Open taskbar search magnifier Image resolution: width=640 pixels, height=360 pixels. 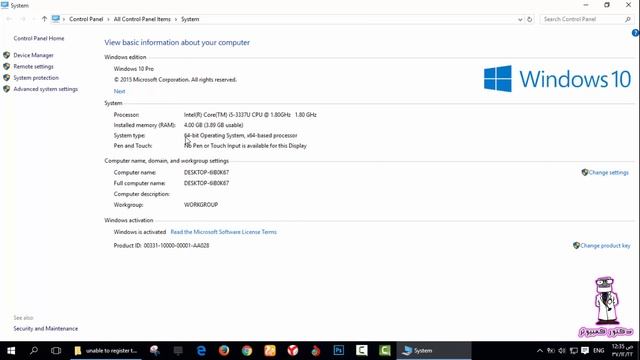pyautogui.click(x=34, y=351)
